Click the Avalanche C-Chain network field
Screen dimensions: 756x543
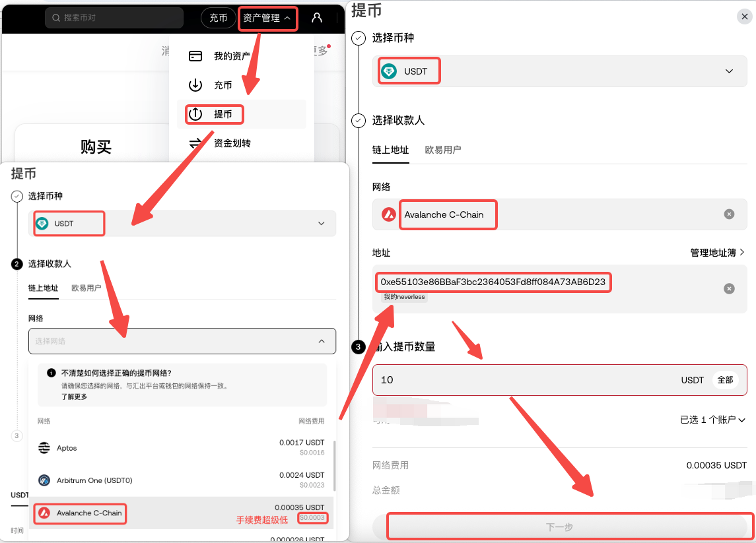pyautogui.click(x=559, y=214)
